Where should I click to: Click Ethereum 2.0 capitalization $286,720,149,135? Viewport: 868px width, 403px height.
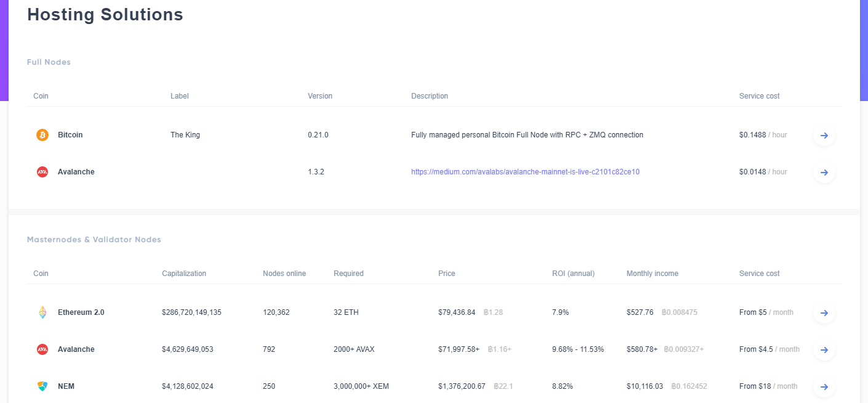[191, 312]
